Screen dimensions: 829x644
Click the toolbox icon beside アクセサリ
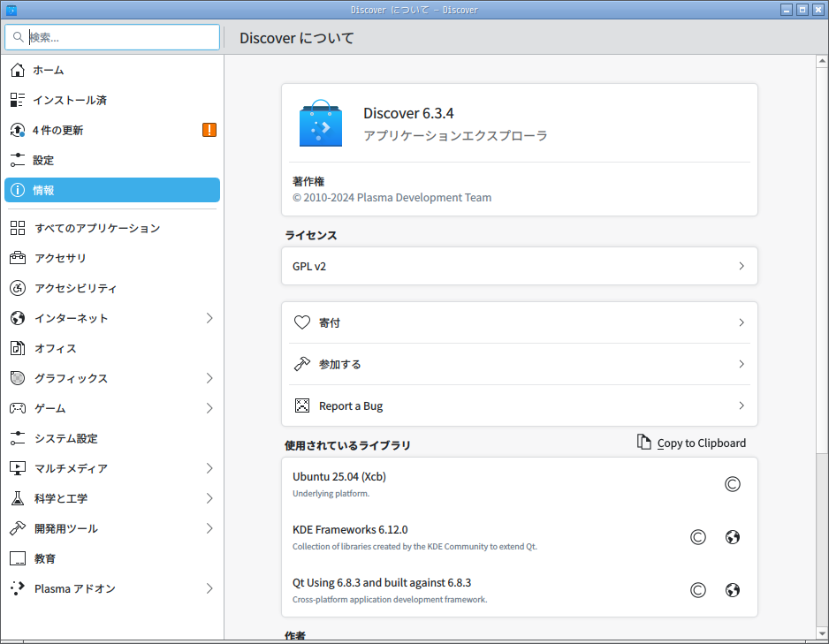click(18, 258)
